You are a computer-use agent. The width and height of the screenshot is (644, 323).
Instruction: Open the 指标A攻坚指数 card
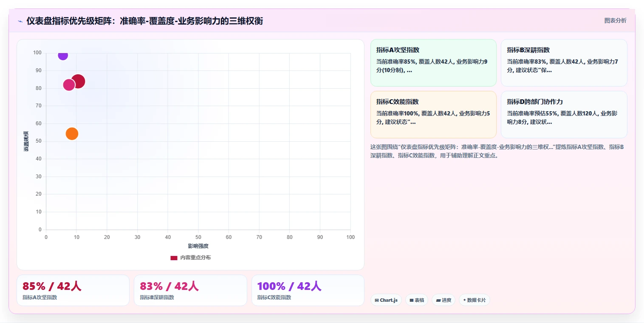pos(433,63)
